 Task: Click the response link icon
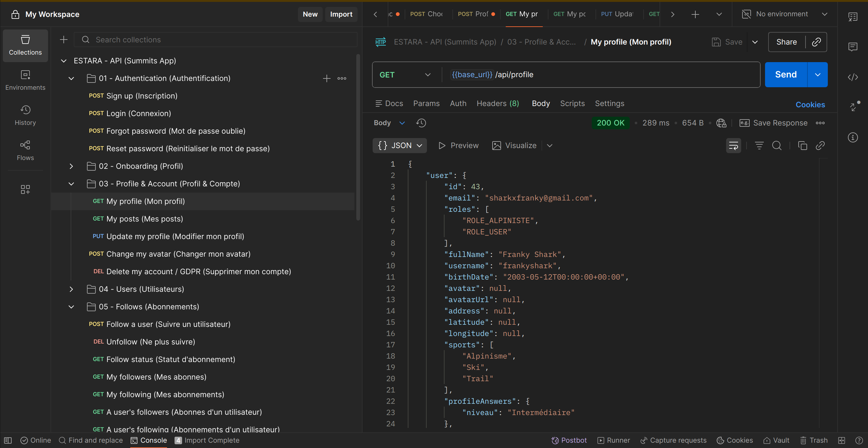coord(820,146)
